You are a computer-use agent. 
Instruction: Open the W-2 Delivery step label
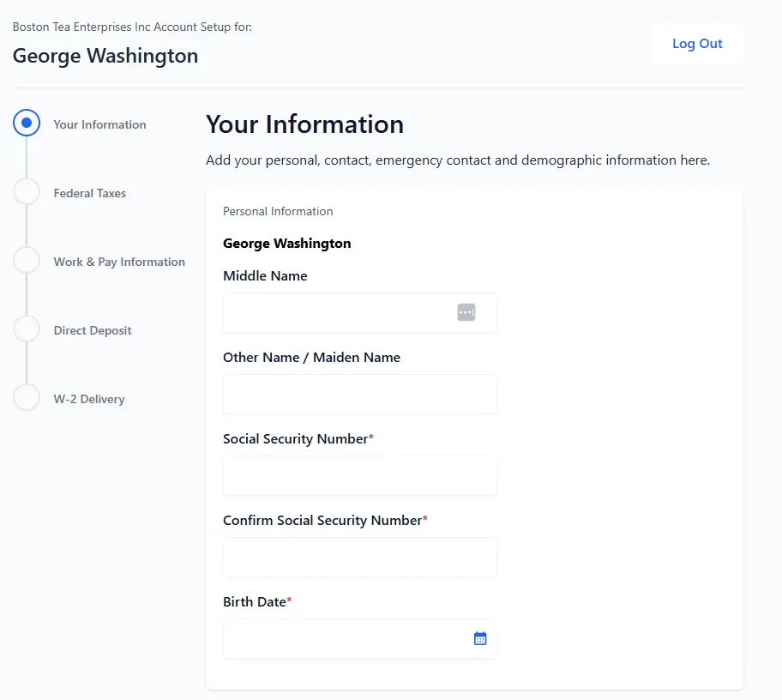89,399
